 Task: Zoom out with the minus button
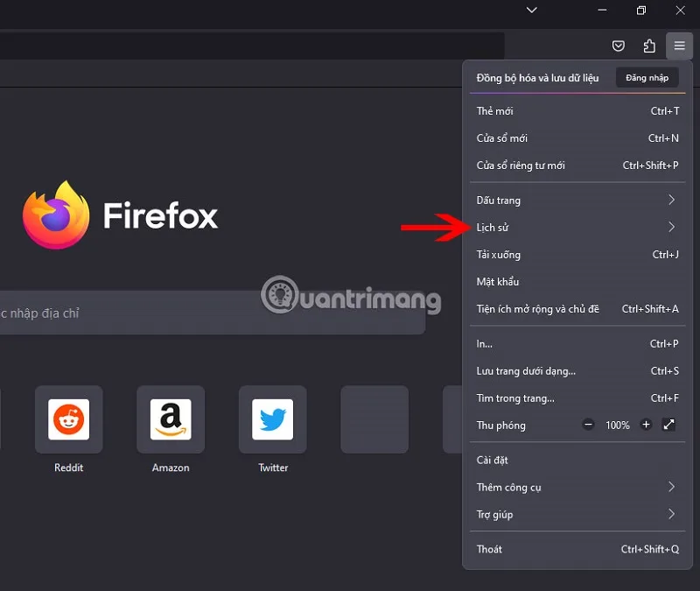(x=588, y=425)
